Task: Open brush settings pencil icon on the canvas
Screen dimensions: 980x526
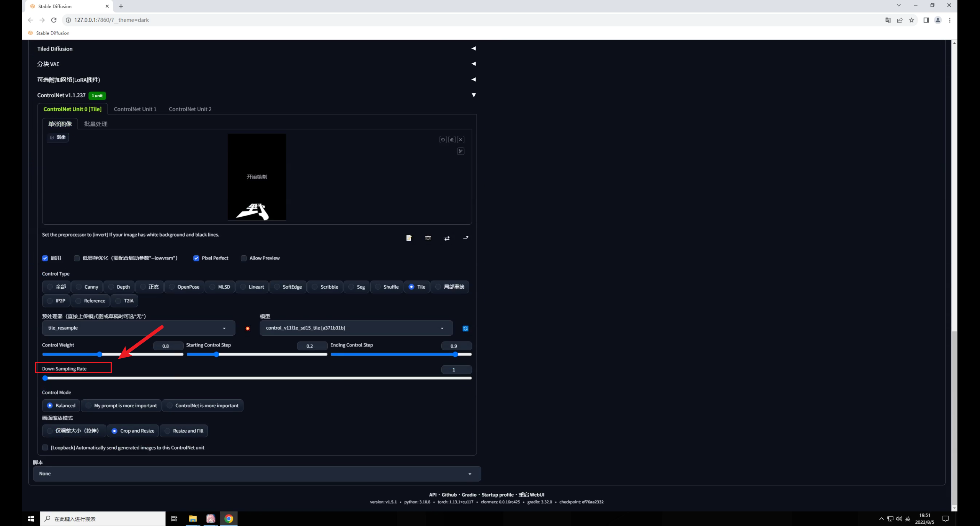Action: point(461,152)
